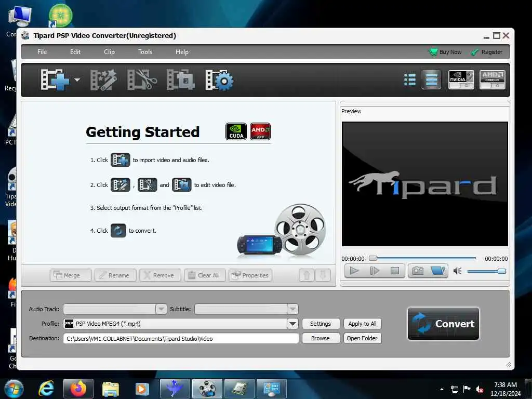Expand the Subtitle dropdown
Image resolution: width=532 pixels, height=399 pixels.
(x=292, y=309)
